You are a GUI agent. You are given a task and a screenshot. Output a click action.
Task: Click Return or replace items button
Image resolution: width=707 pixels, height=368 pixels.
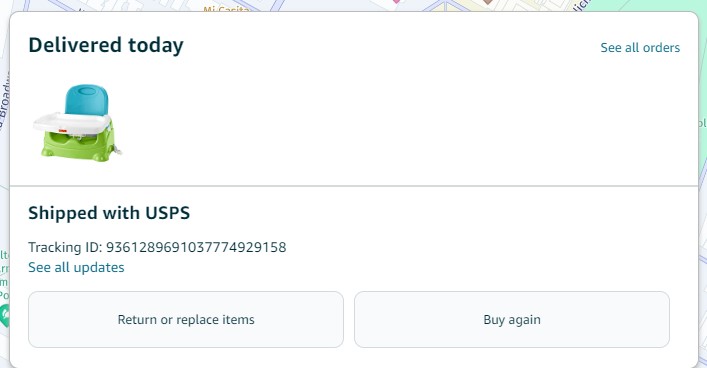coord(186,319)
